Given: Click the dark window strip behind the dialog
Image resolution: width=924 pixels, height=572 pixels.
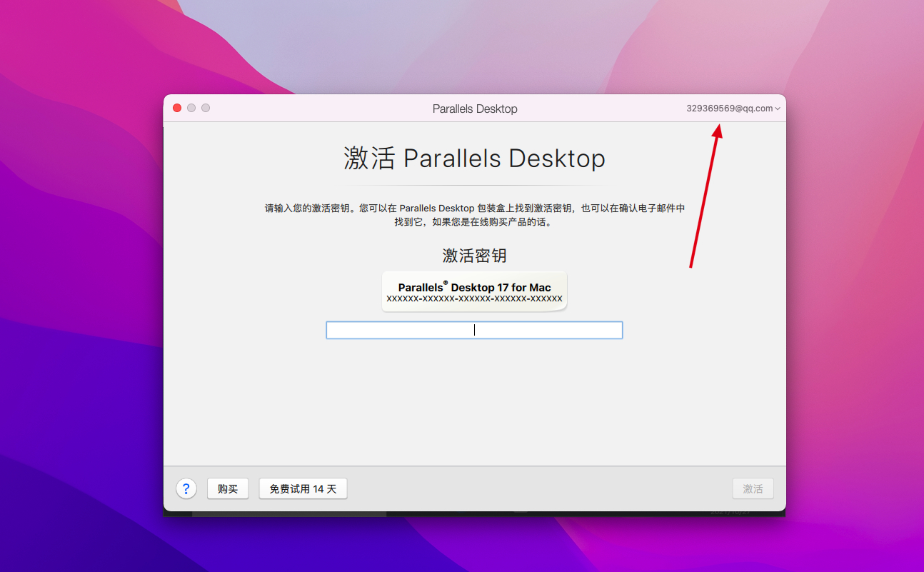Looking at the screenshot, I should point(286,513).
